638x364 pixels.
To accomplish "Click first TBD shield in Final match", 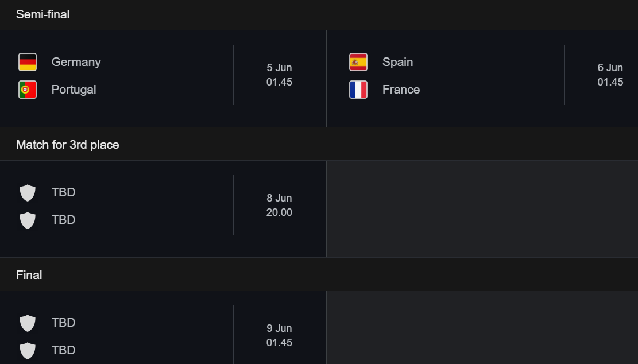I will click(x=28, y=323).
